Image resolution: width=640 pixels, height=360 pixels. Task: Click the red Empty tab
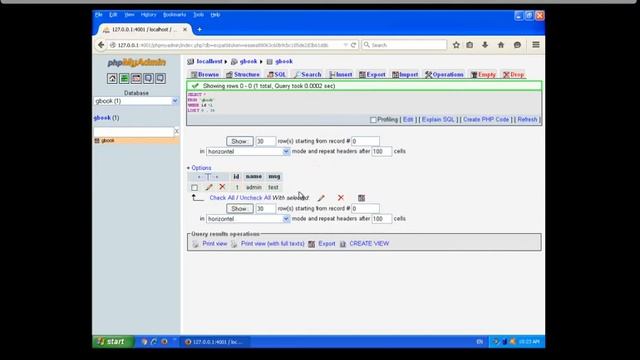pyautogui.click(x=483, y=75)
